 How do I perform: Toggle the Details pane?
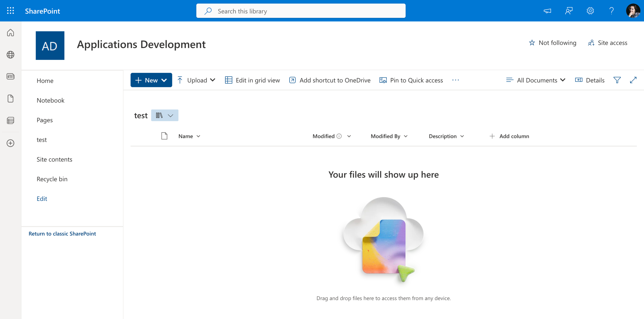pos(590,80)
